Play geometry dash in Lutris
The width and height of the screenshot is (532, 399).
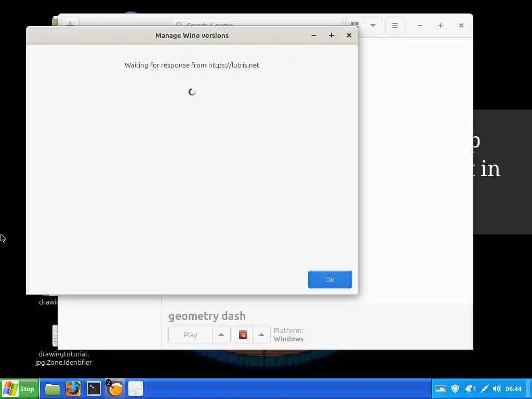click(x=190, y=335)
